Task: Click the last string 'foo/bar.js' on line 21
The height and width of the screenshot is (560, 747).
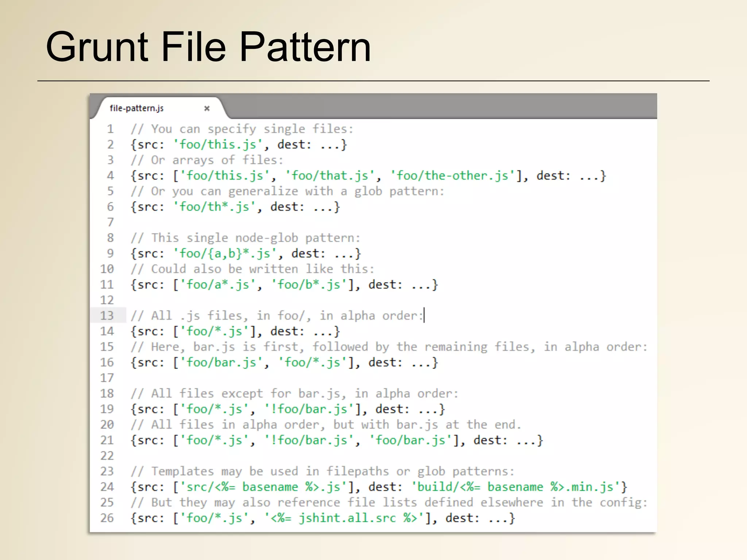Action: pyautogui.click(x=410, y=440)
